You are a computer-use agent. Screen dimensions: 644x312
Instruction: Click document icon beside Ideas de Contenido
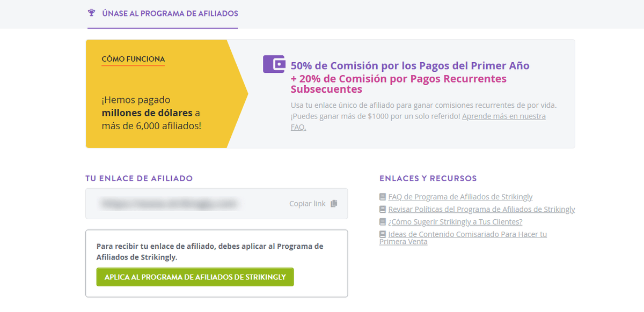(383, 234)
